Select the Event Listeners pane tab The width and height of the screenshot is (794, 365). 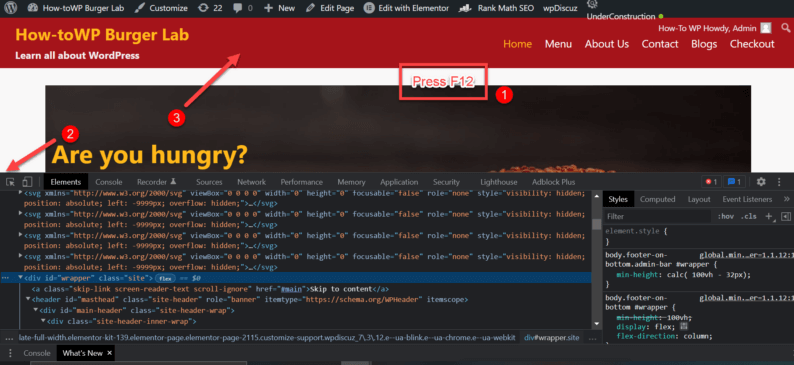click(747, 199)
